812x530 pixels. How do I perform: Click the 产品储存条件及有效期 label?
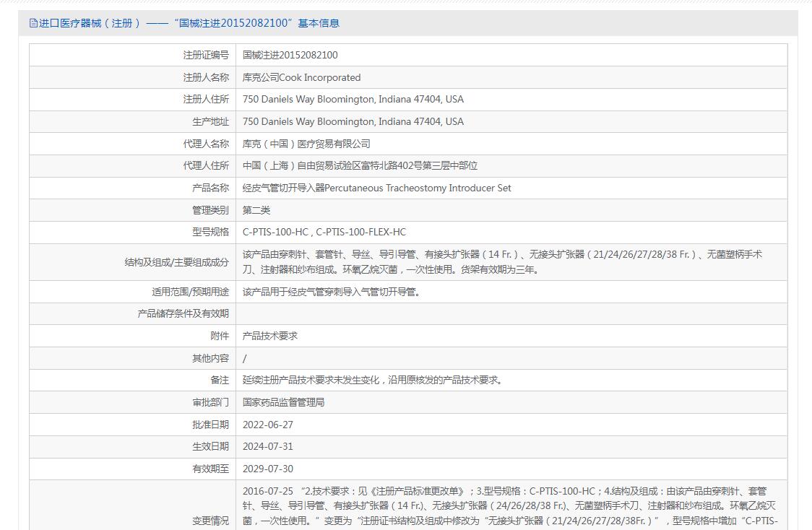[x=183, y=313]
